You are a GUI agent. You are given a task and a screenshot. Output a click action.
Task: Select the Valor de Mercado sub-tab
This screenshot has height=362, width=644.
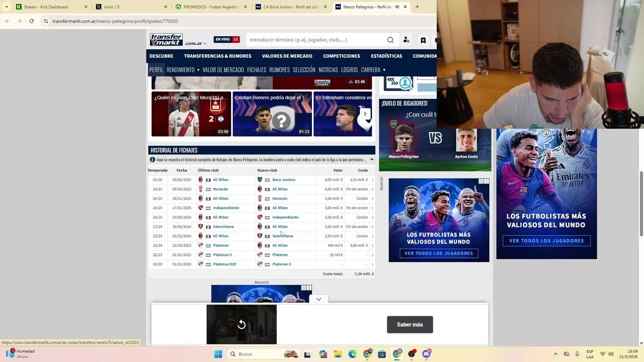(223, 70)
